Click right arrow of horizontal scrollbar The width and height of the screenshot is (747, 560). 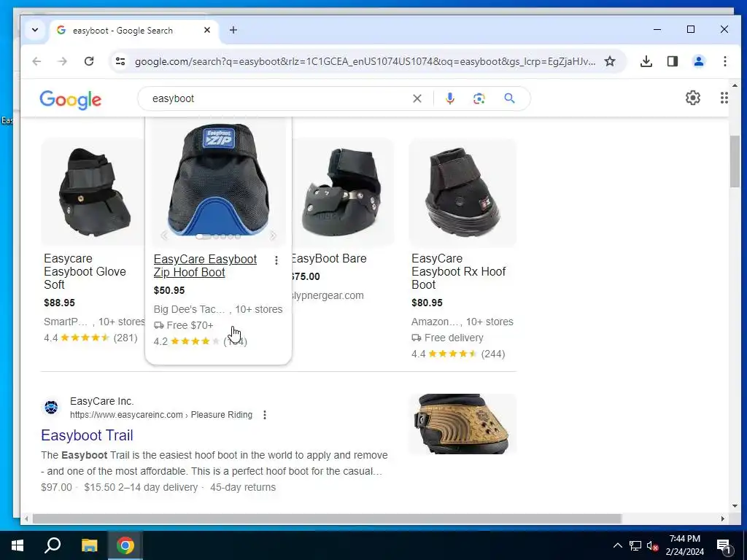723,518
